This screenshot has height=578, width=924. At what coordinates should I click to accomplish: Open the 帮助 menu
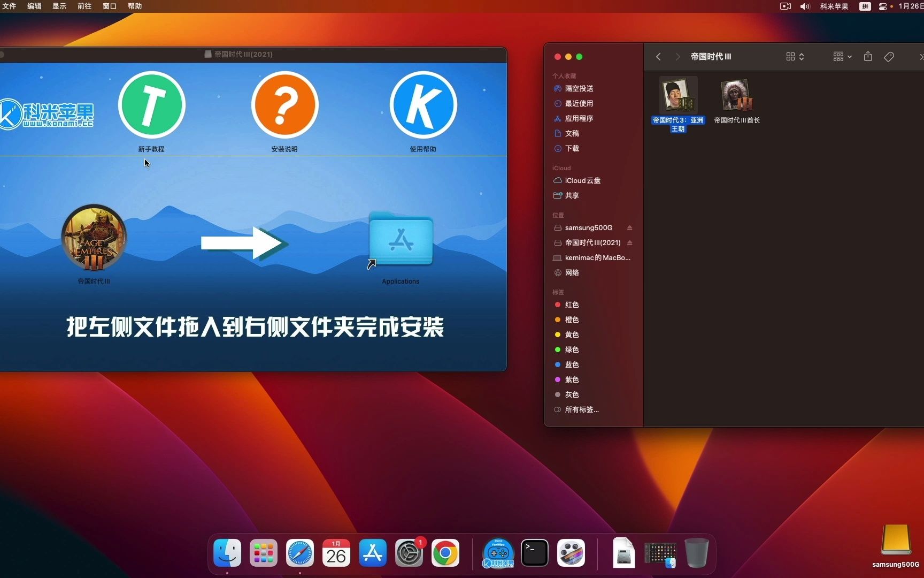click(x=135, y=6)
